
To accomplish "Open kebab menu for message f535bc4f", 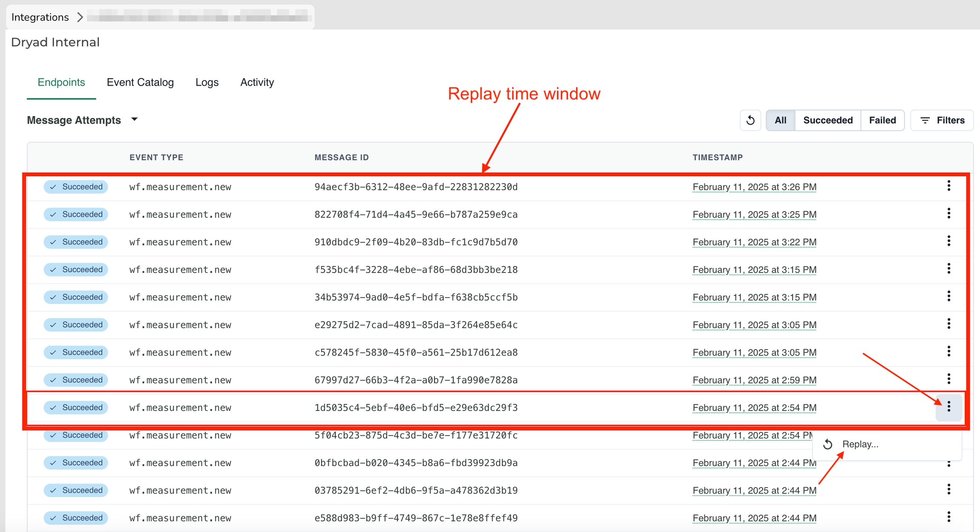I will pos(949,269).
